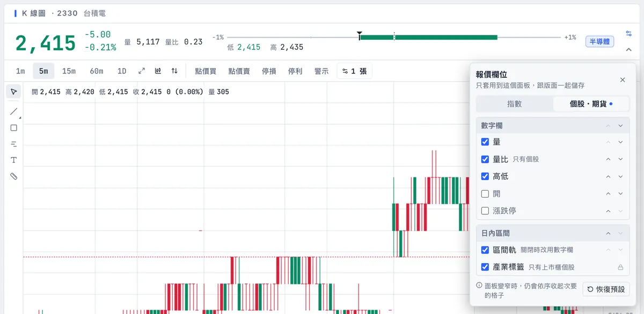Collapse the quote header chevron below settings
This screenshot has width=644, height=314.
pyautogui.click(x=628, y=50)
